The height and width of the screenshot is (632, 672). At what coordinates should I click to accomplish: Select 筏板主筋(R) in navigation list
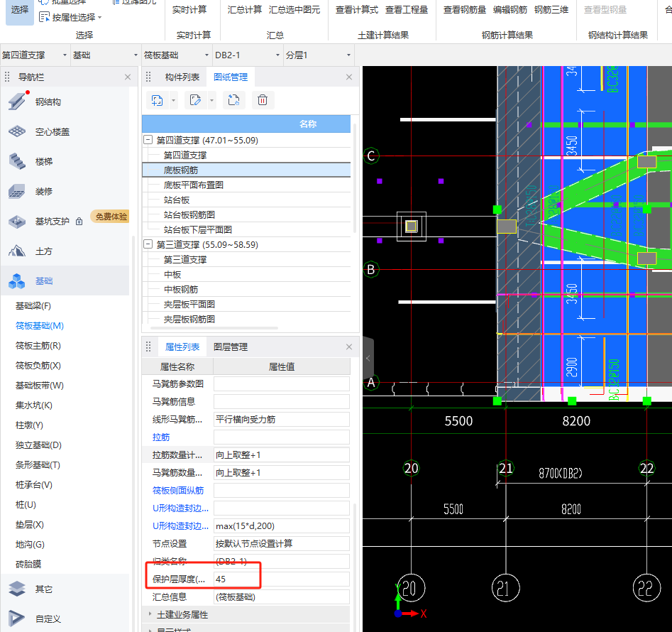[x=38, y=346]
